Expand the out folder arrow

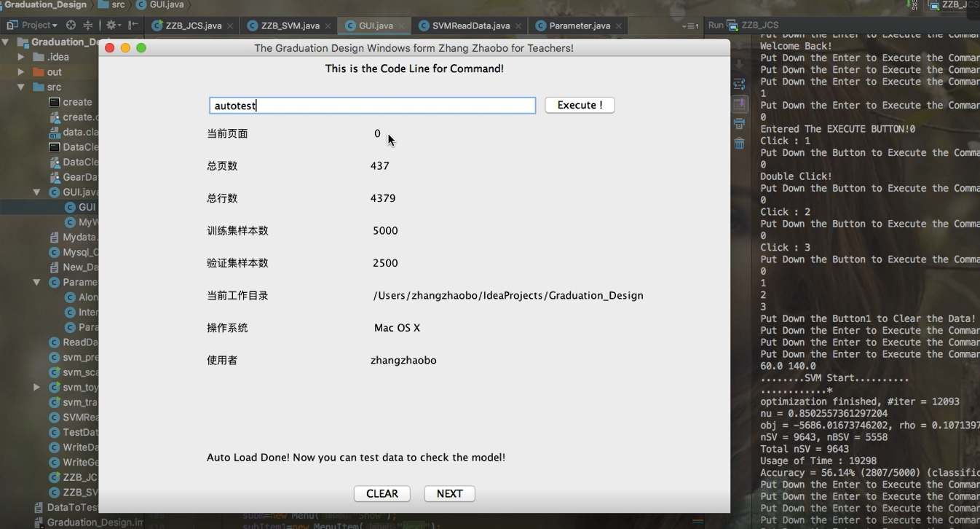[21, 72]
